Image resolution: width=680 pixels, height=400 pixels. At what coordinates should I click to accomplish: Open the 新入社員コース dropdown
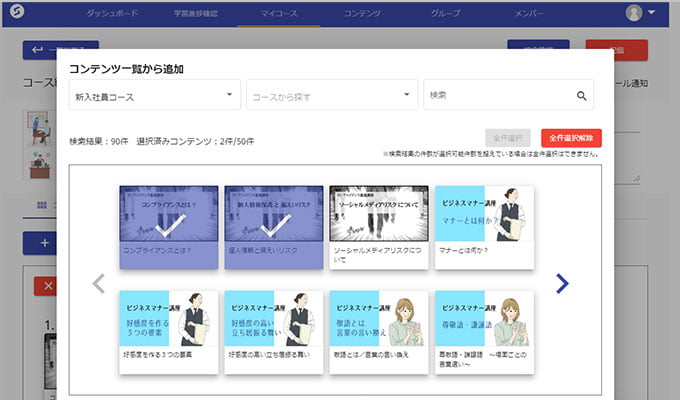[x=155, y=95]
